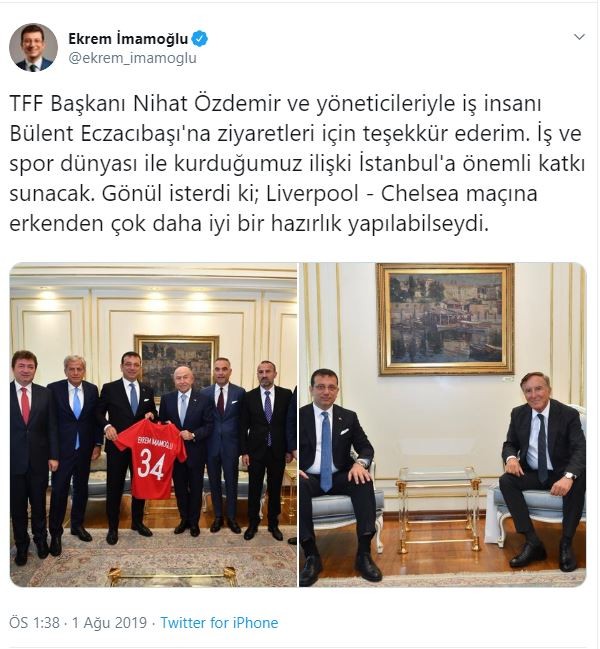Click the profile avatar photo
The width and height of the screenshot is (600, 649).
[34, 47]
